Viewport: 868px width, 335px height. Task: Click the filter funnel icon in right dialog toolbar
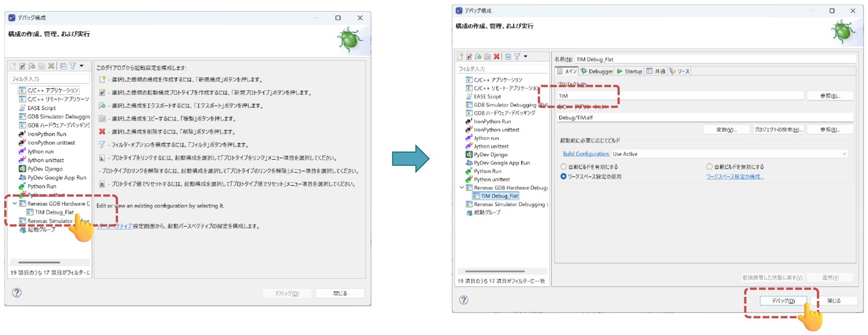[517, 57]
